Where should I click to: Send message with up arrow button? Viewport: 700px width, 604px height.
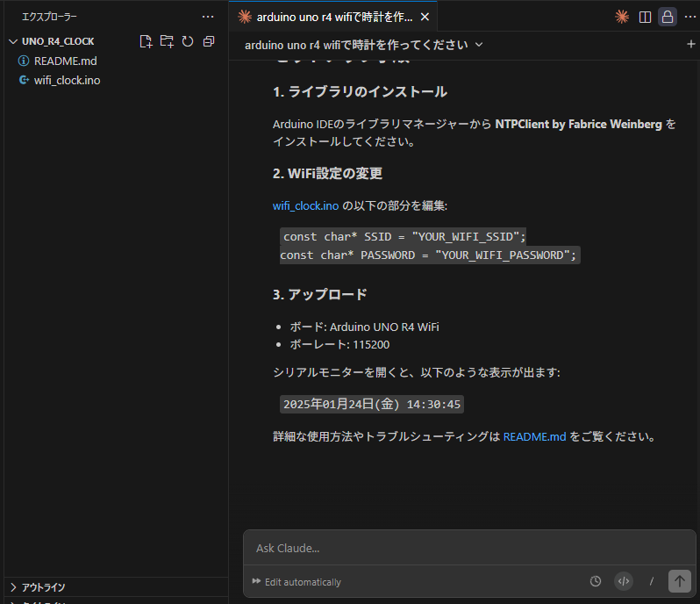[680, 581]
